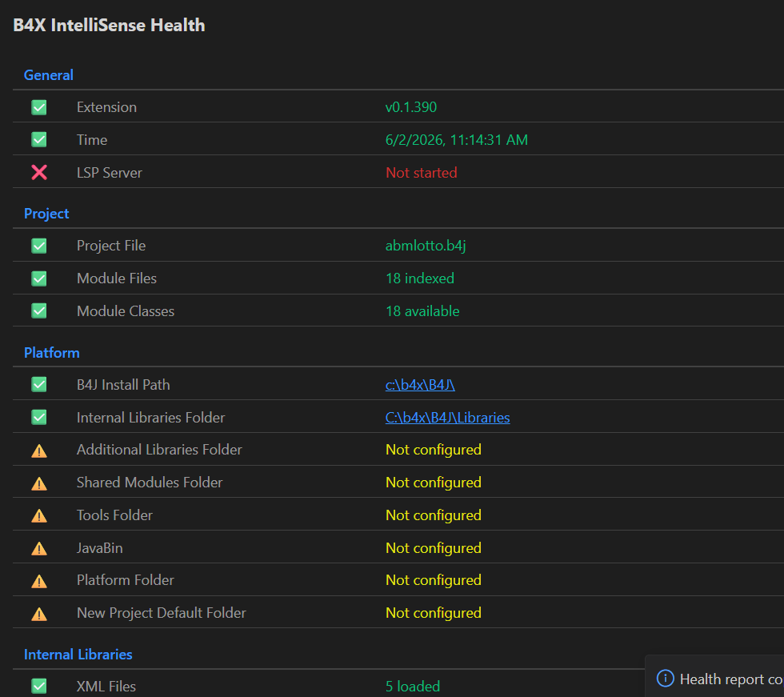Click the 6/2/2026, 11:14:31 AM time value

click(457, 139)
